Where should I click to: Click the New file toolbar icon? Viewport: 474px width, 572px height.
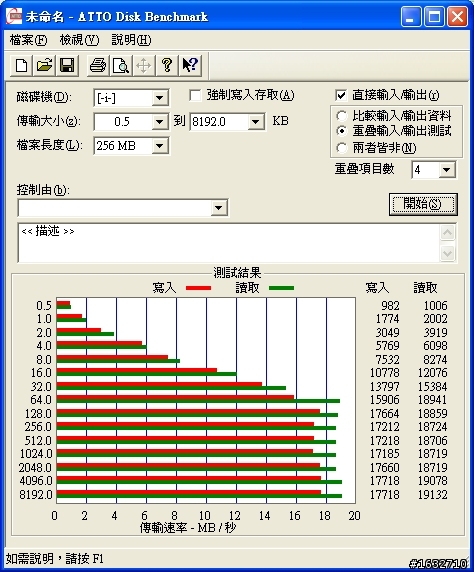click(x=21, y=66)
